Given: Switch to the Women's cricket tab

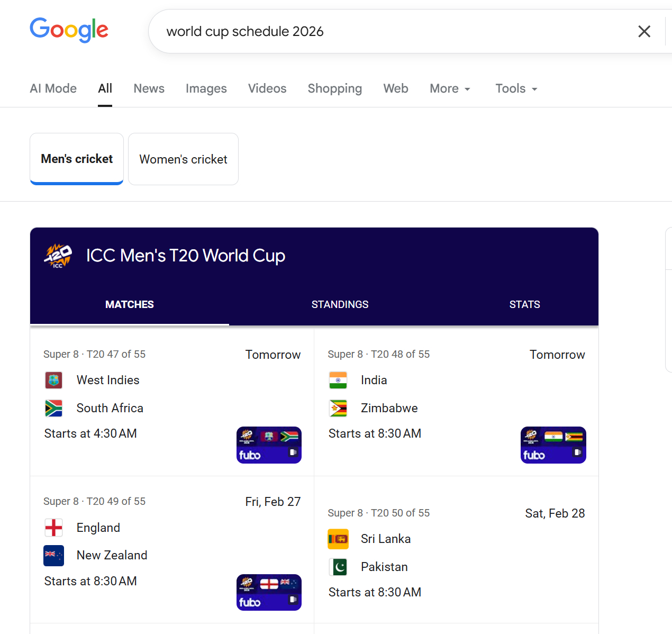Looking at the screenshot, I should tap(183, 159).
